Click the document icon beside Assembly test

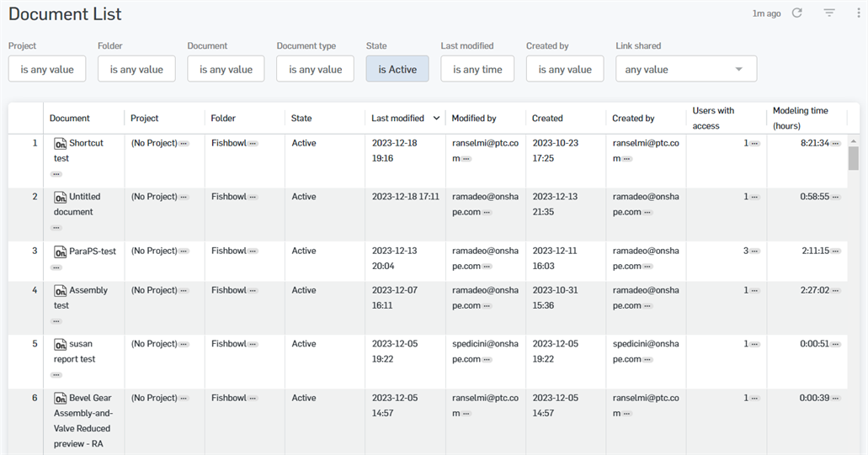tap(60, 291)
